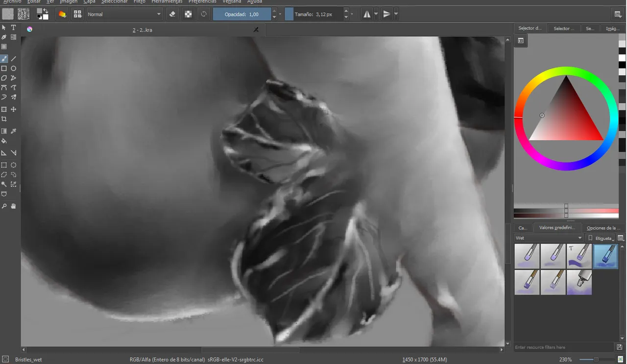Select the Crop tool
This screenshot has width=627, height=364.
click(4, 119)
